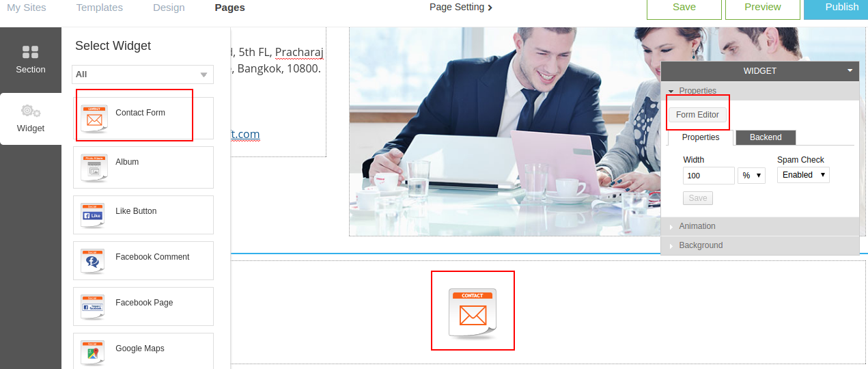The image size is (868, 369).
Task: Click the Contact Form widget icon in list
Action: coord(94,119)
